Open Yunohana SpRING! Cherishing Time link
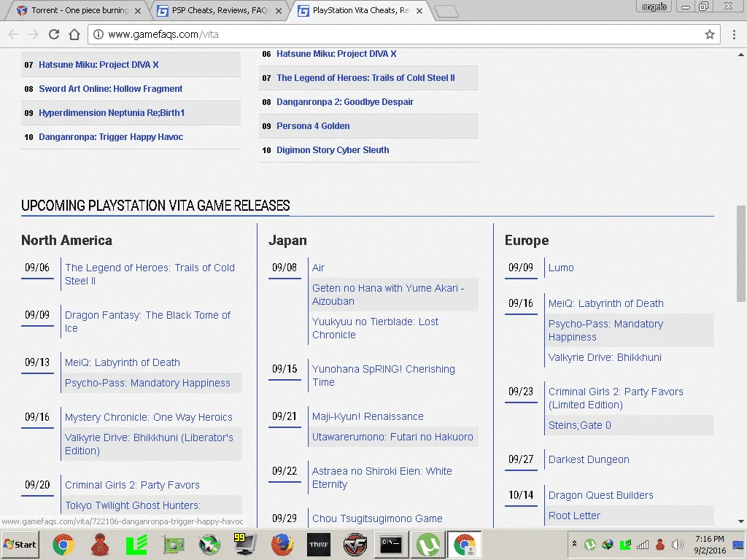Image resolution: width=747 pixels, height=560 pixels. (x=384, y=376)
